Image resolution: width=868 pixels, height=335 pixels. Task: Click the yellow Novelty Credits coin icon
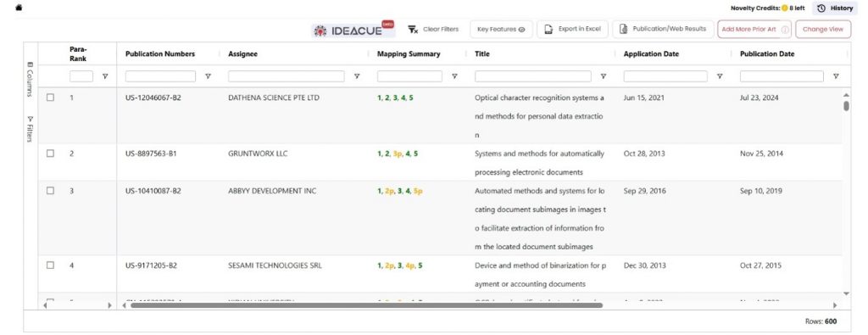click(x=784, y=8)
